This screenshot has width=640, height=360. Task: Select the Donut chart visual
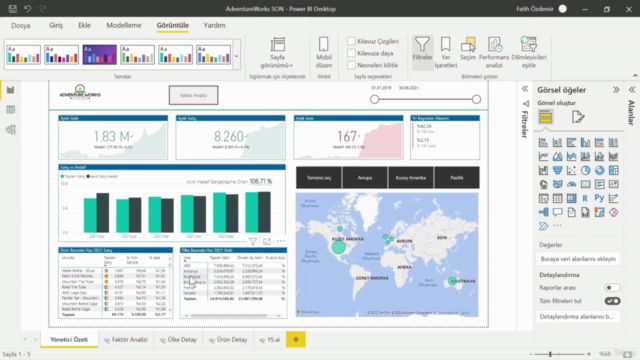point(599,170)
